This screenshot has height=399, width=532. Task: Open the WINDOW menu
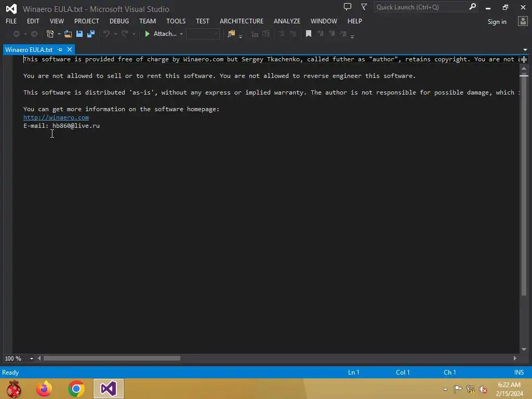(x=324, y=21)
